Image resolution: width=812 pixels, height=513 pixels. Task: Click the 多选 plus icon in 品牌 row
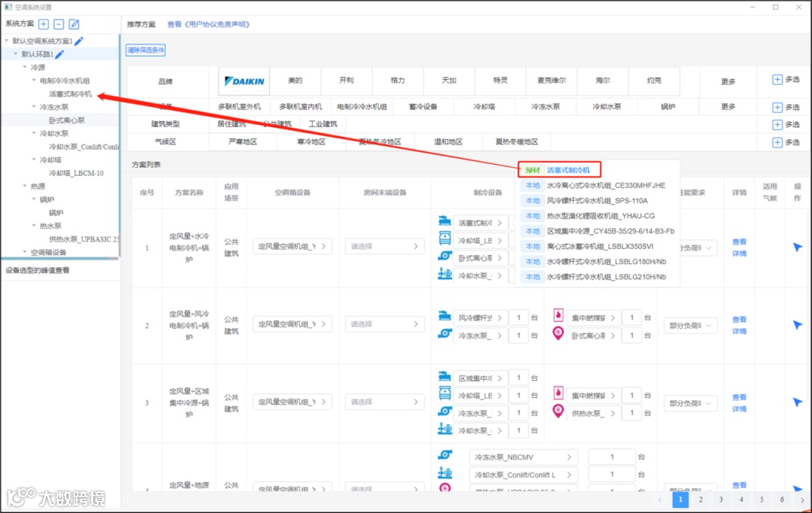[x=777, y=79]
